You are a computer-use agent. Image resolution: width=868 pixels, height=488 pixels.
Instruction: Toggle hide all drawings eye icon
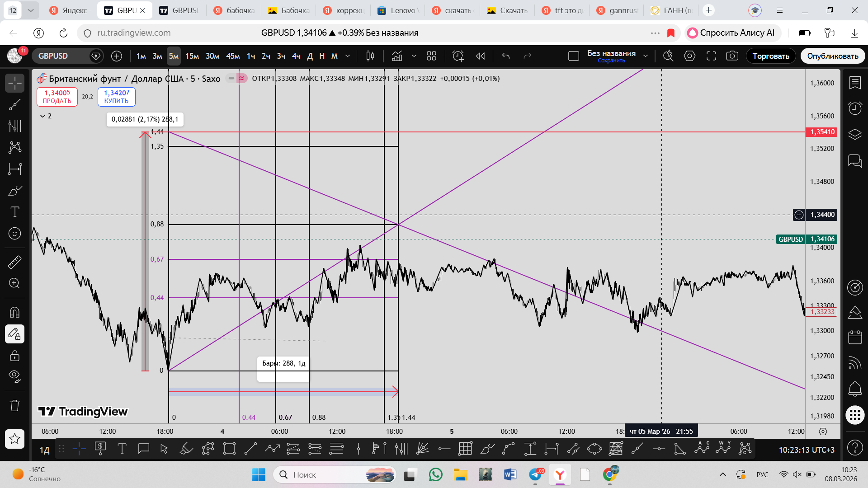click(14, 376)
